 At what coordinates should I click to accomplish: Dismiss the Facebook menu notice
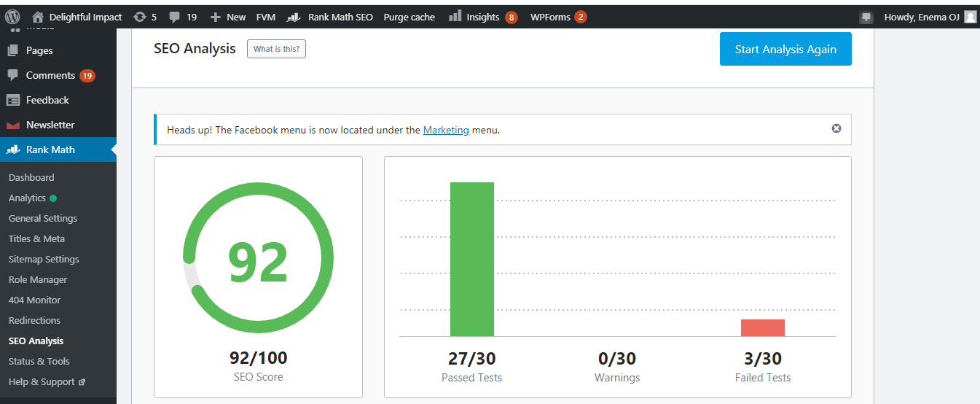(x=836, y=128)
